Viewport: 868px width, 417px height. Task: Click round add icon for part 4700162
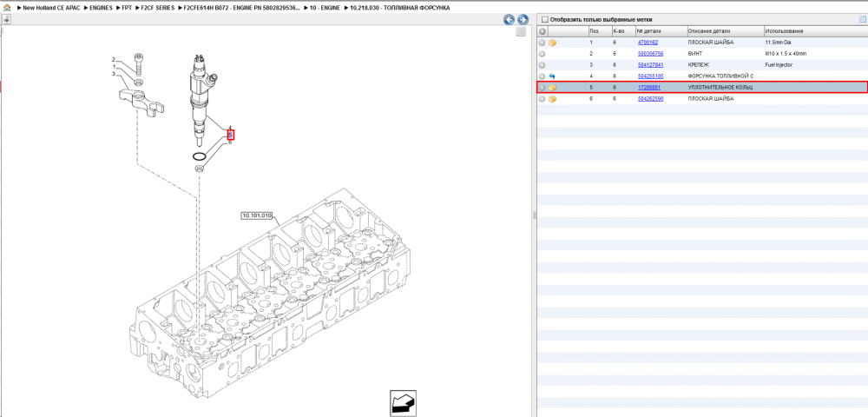click(542, 43)
